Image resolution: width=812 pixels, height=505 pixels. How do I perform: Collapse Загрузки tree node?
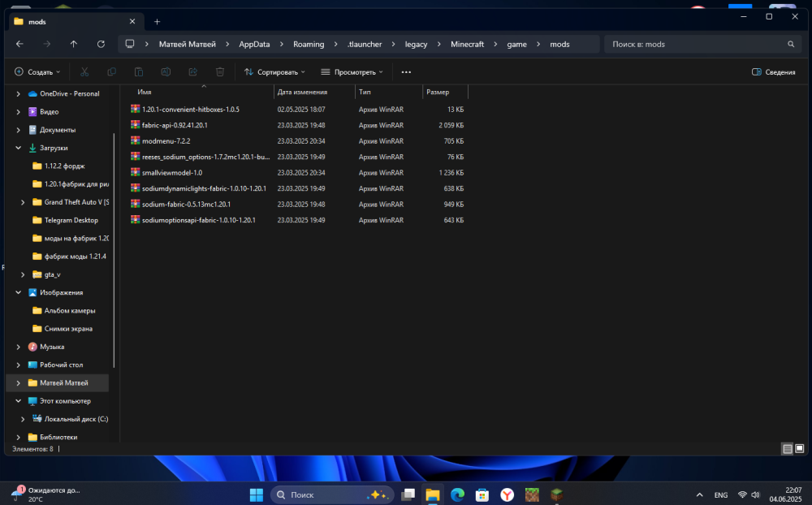point(18,148)
